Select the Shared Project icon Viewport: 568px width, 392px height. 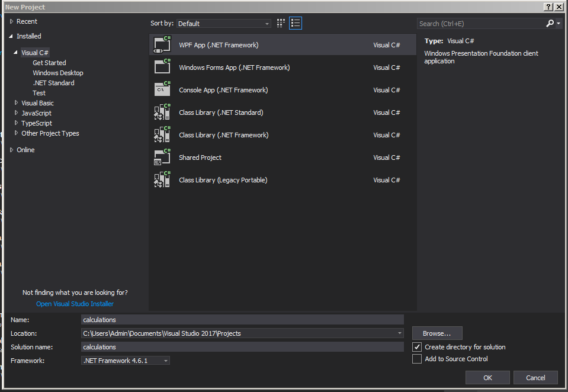coord(162,157)
